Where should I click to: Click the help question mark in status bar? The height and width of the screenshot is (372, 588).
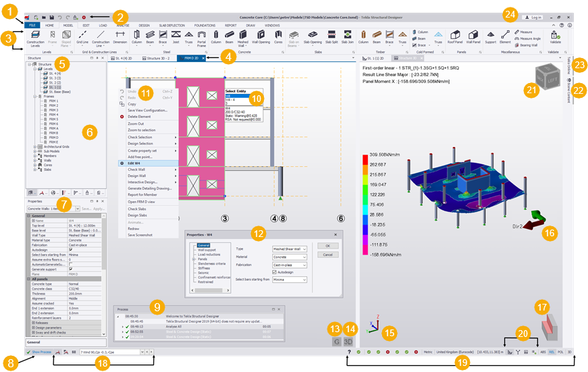pos(349,352)
